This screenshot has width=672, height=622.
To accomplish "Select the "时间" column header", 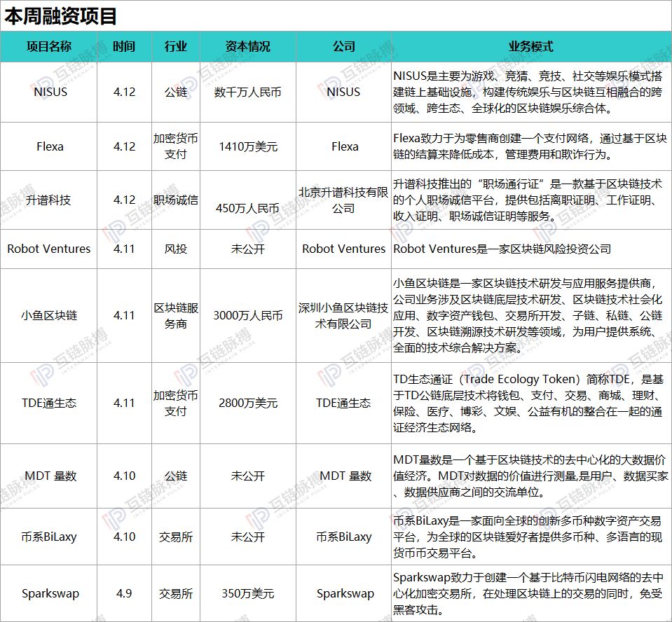I will point(124,46).
